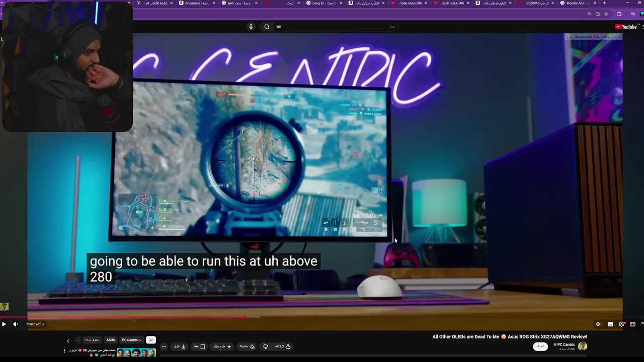Screen dimensions: 644x362
Task: Click the webcam overlay of streamer
Action: (67, 66)
